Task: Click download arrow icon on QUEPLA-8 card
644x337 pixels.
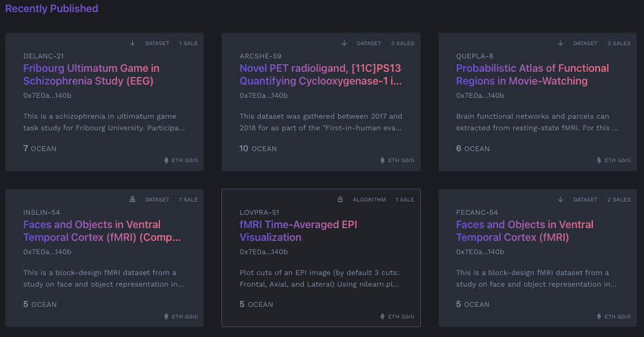Action: point(561,43)
